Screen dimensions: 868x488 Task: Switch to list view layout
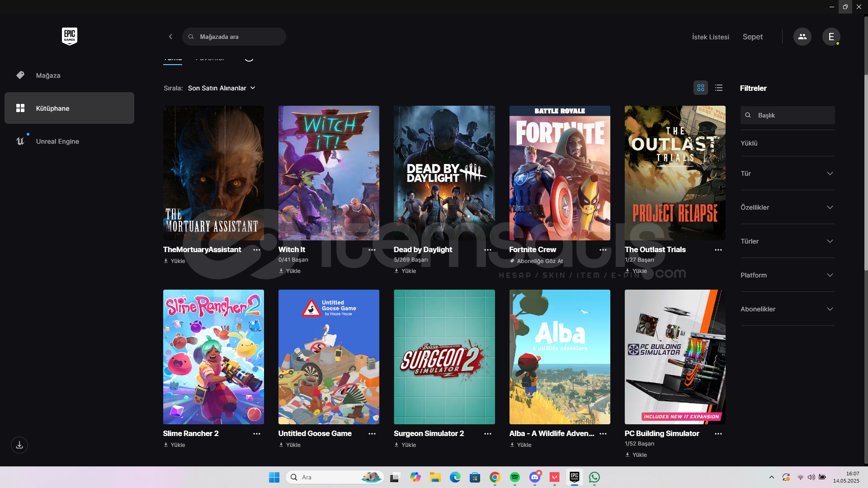coord(719,88)
